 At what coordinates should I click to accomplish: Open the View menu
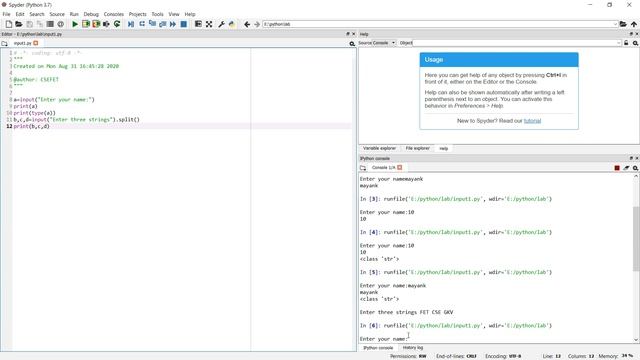click(174, 14)
